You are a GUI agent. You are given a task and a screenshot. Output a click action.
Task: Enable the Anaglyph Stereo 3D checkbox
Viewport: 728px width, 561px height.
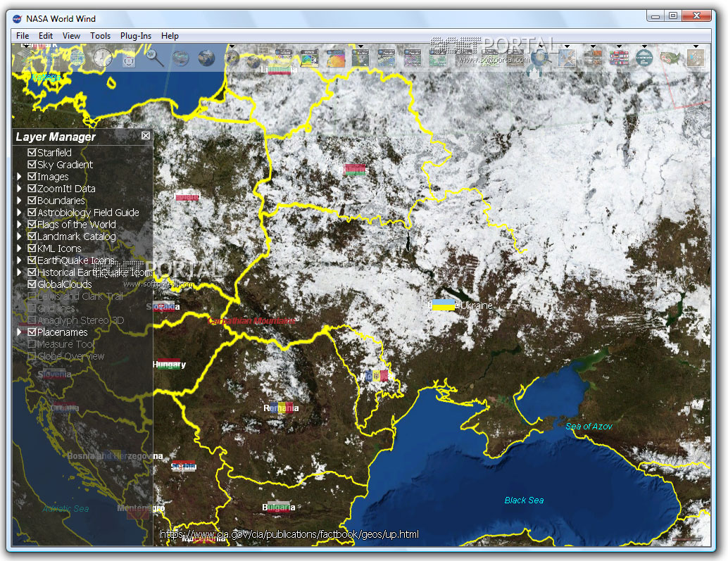(x=32, y=320)
